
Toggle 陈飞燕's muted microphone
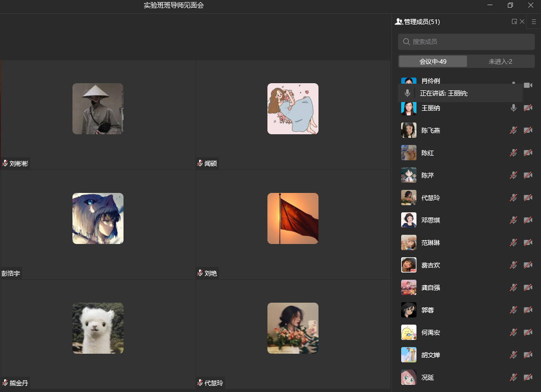[513, 130]
